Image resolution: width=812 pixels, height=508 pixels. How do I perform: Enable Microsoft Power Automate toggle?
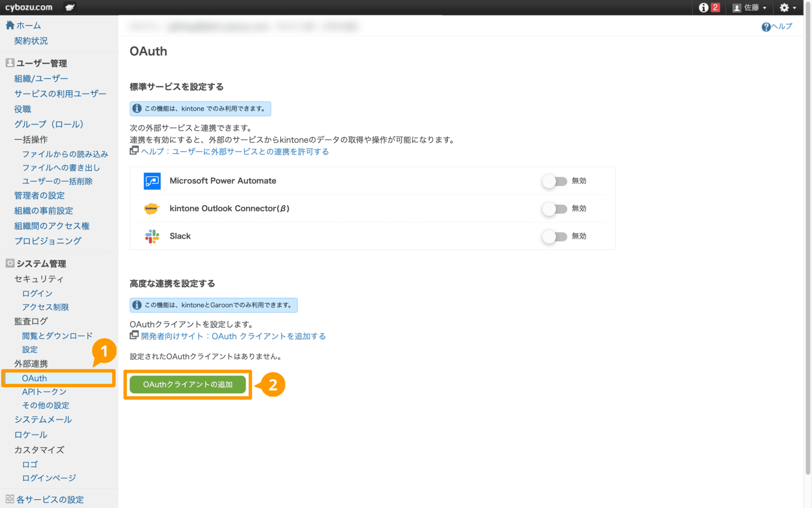[x=554, y=181]
